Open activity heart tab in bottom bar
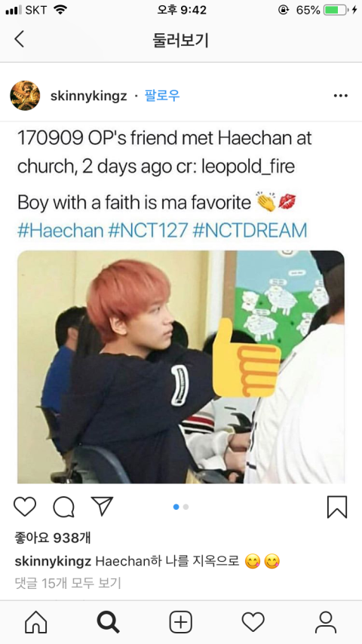 [x=253, y=622]
